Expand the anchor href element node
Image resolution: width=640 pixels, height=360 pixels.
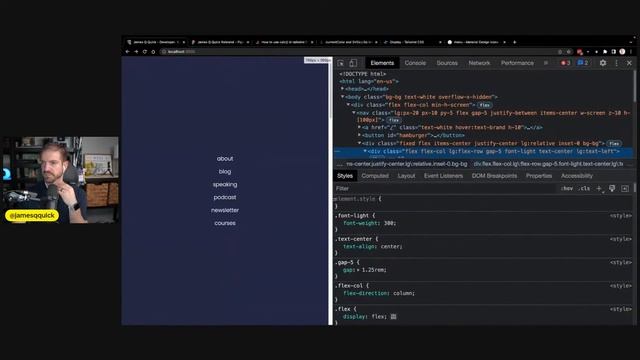359,127
